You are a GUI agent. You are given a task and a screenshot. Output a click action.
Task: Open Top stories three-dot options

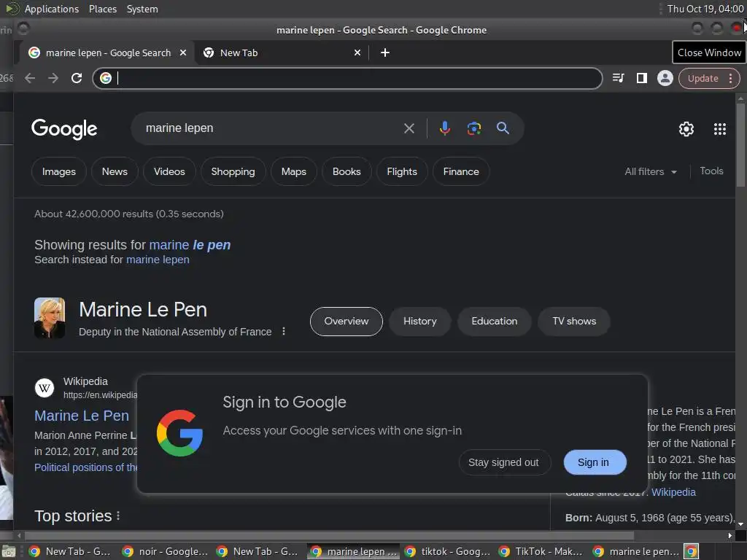[x=118, y=516]
